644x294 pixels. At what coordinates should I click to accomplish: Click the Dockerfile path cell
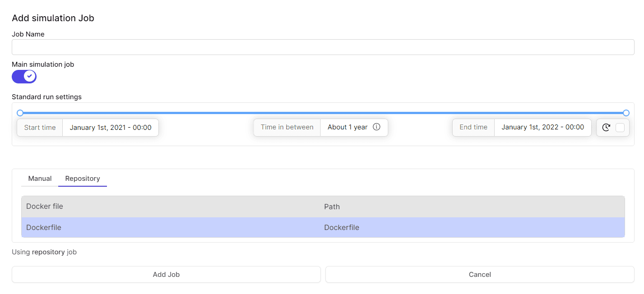pos(342,228)
